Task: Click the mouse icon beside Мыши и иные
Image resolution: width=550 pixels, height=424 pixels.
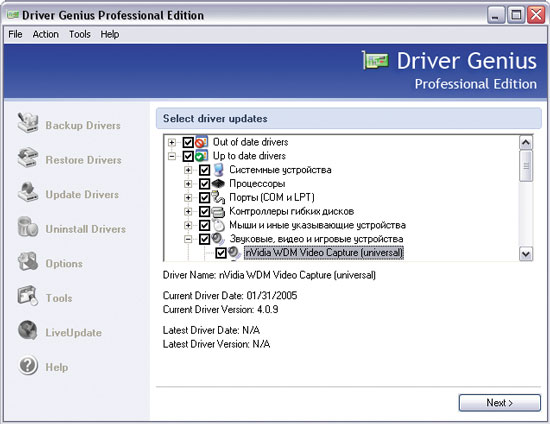Action: [x=218, y=225]
